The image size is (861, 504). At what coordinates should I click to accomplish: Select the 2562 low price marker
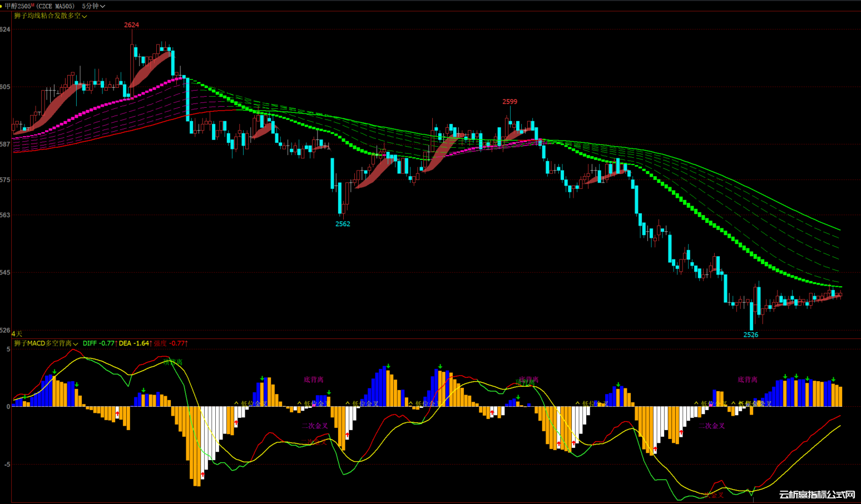tap(343, 224)
